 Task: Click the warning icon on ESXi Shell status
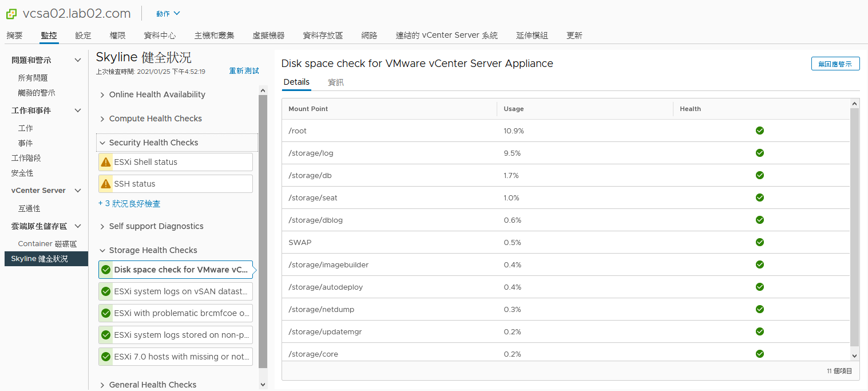click(x=106, y=162)
